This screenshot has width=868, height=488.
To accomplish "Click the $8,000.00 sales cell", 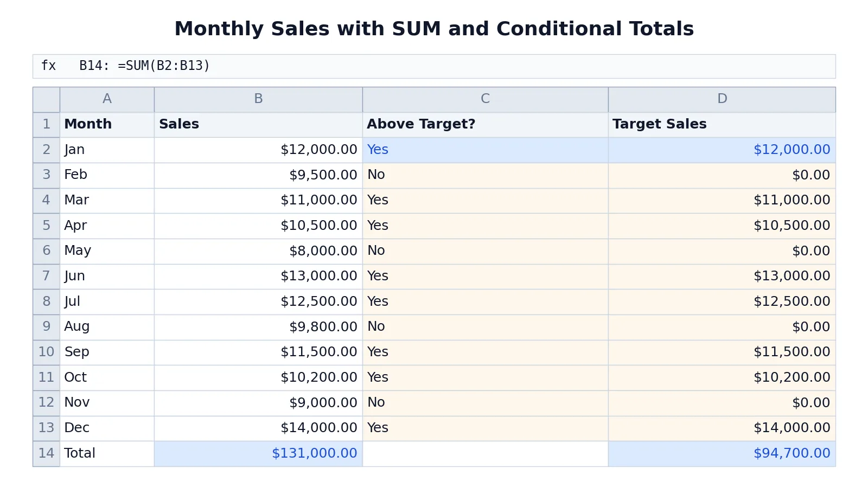I will tap(258, 251).
